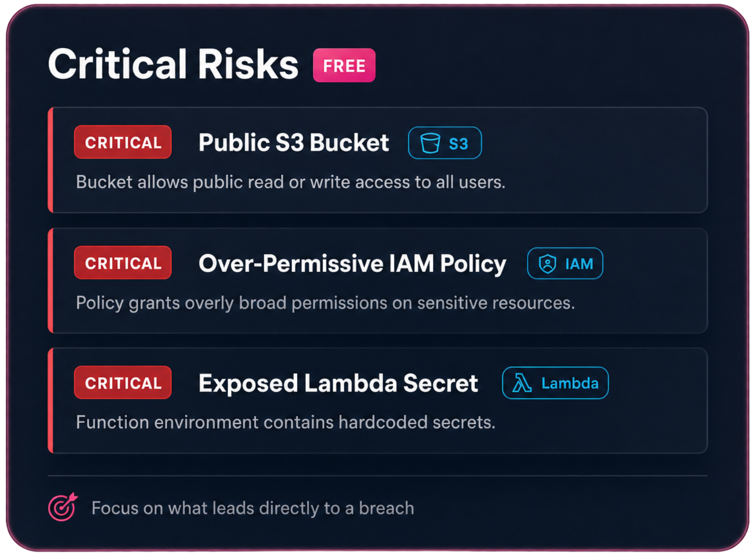The image size is (756, 558).
Task: Click the pink FREE badge
Action: 344,65
